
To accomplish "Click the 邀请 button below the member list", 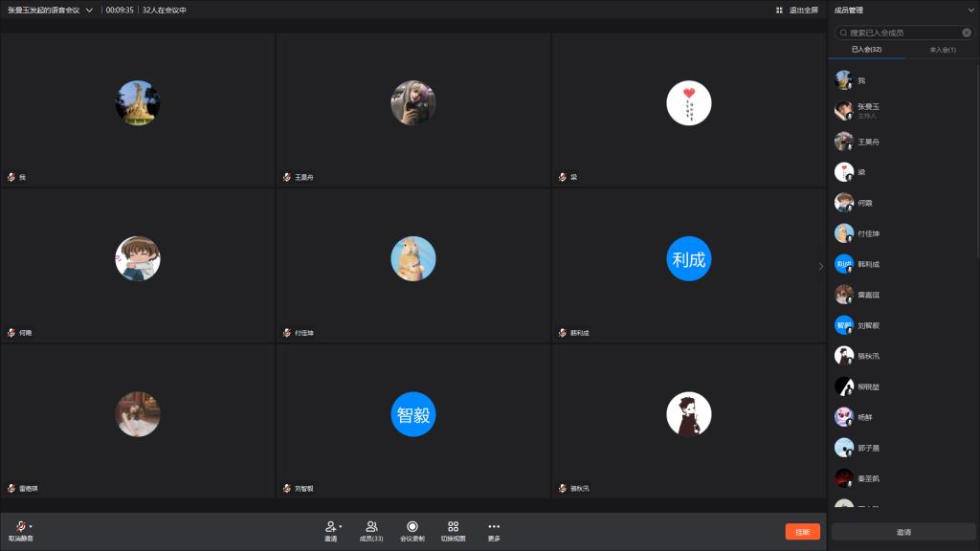I will [x=903, y=532].
